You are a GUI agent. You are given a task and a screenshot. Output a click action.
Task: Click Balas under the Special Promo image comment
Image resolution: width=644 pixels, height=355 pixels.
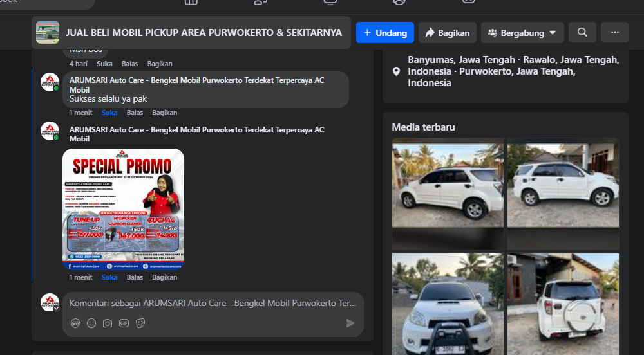pos(135,277)
